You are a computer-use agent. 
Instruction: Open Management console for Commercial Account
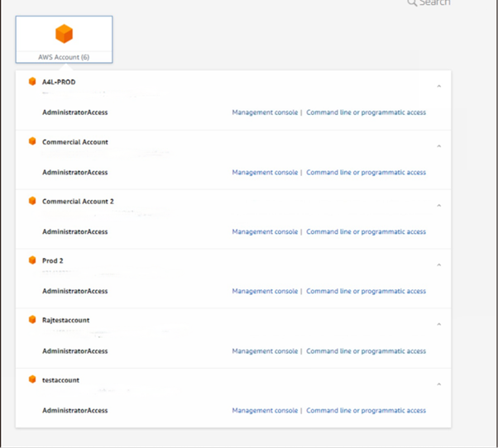pyautogui.click(x=265, y=172)
